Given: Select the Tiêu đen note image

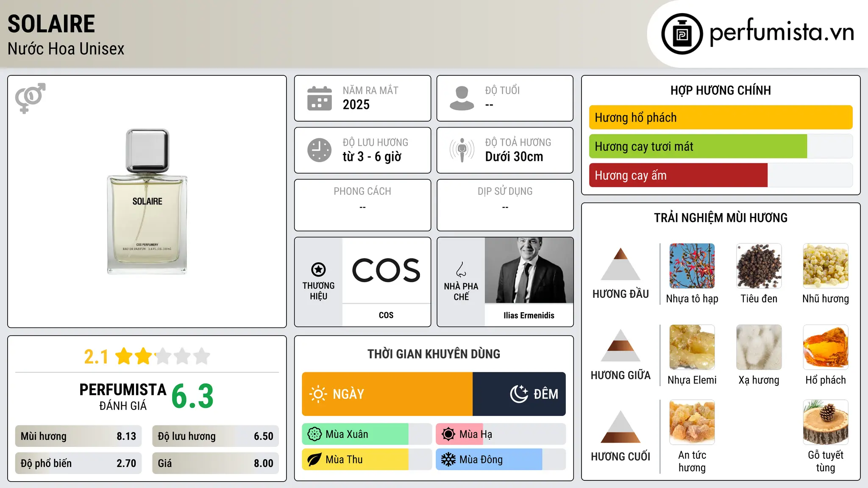Looking at the screenshot, I should tap(759, 266).
